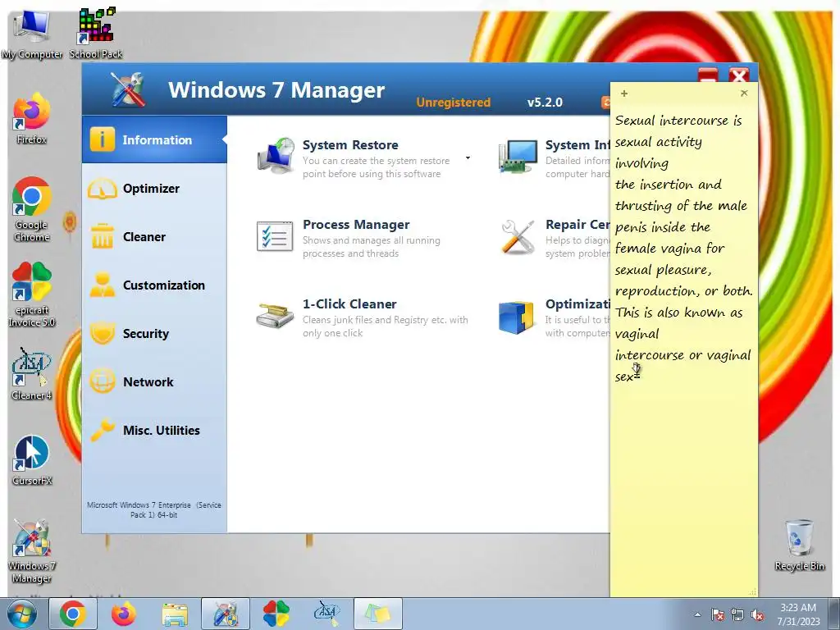840x630 pixels.
Task: Click Sticky Notes taskbar button
Action: 377,614
